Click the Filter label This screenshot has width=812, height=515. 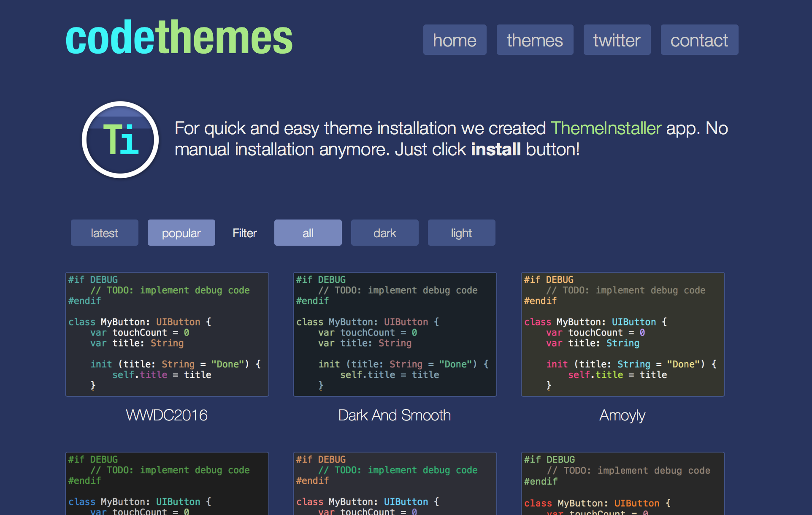[244, 233]
